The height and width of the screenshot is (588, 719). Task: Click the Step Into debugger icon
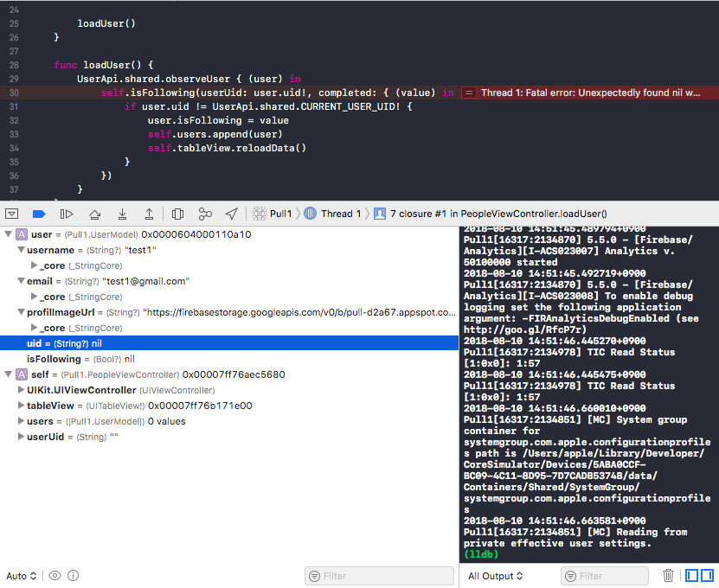coord(122,214)
